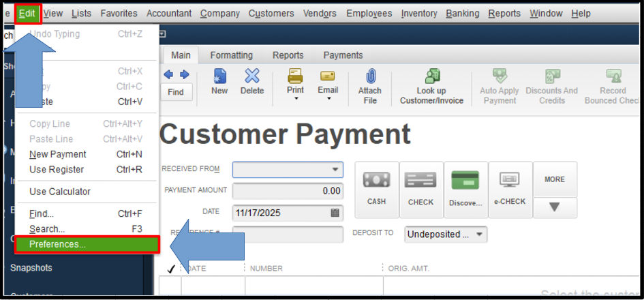Screen dimensions: 644x300
Task: Open the Inventory menu
Action: [419, 14]
